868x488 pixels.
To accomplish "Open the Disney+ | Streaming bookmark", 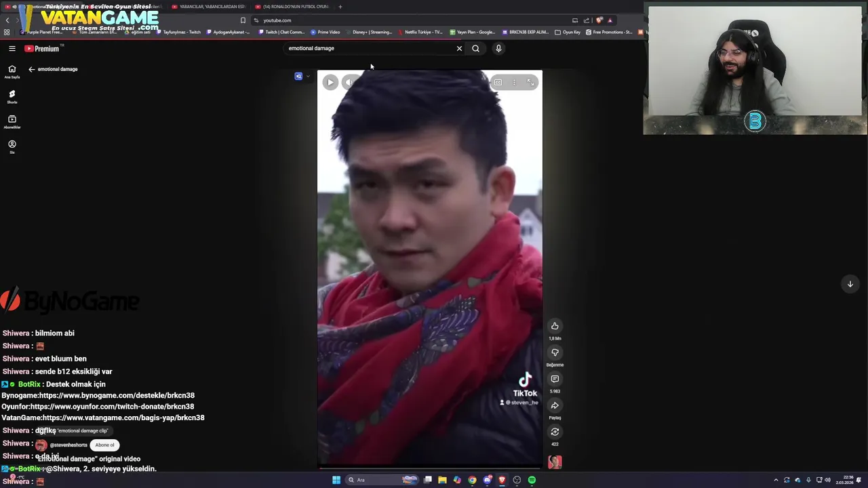I will point(369,32).
